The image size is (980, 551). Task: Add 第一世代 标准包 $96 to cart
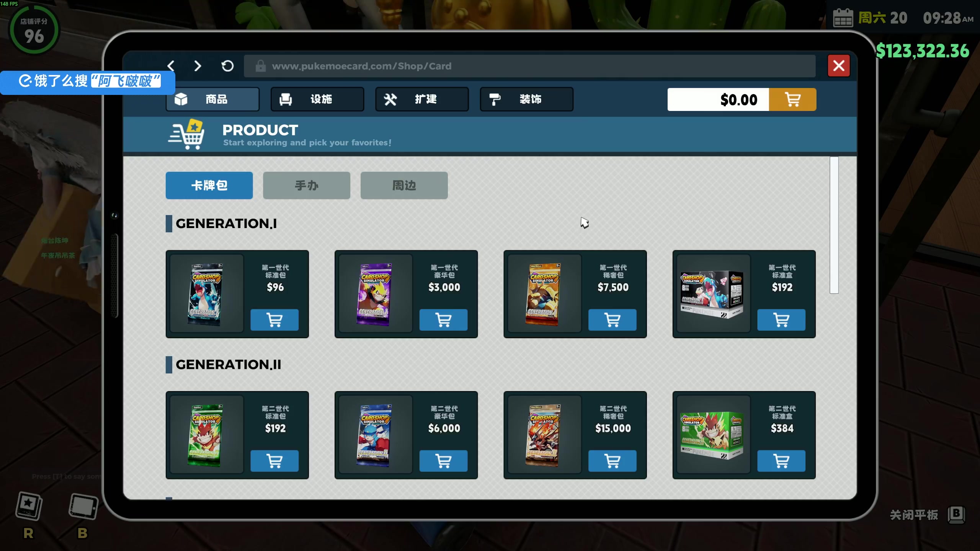tap(274, 320)
